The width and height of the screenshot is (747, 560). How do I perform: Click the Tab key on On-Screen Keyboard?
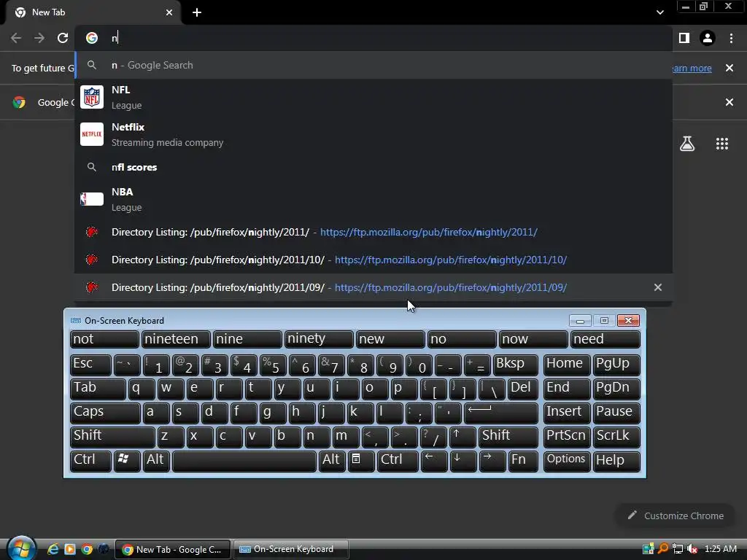(98, 388)
